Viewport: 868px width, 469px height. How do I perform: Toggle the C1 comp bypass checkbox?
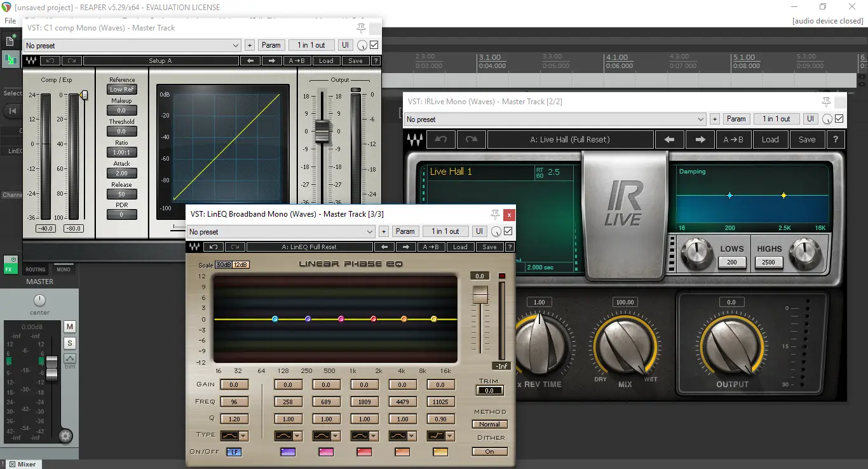[374, 45]
